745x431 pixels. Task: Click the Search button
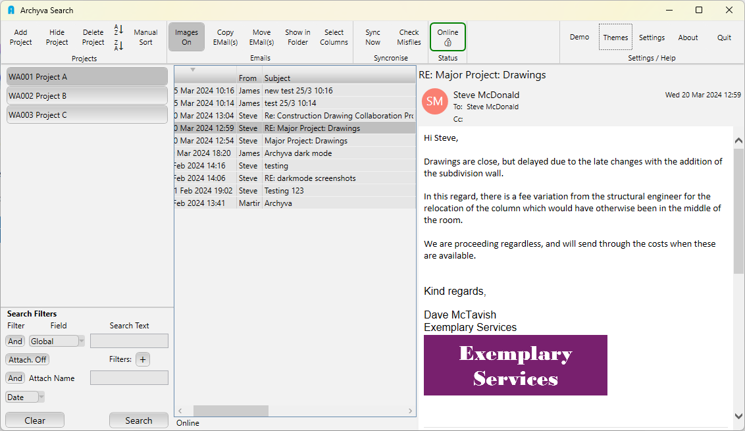tap(139, 420)
